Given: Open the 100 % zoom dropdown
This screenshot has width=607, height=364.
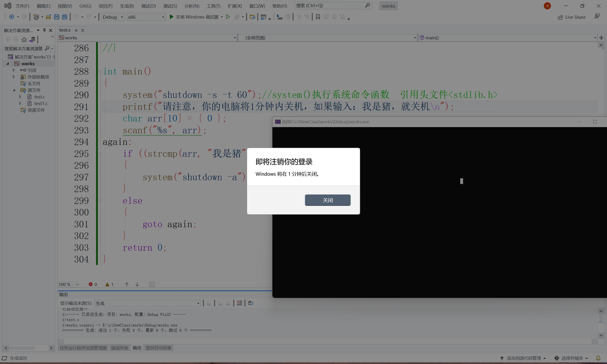Looking at the screenshot, I should [69, 284].
